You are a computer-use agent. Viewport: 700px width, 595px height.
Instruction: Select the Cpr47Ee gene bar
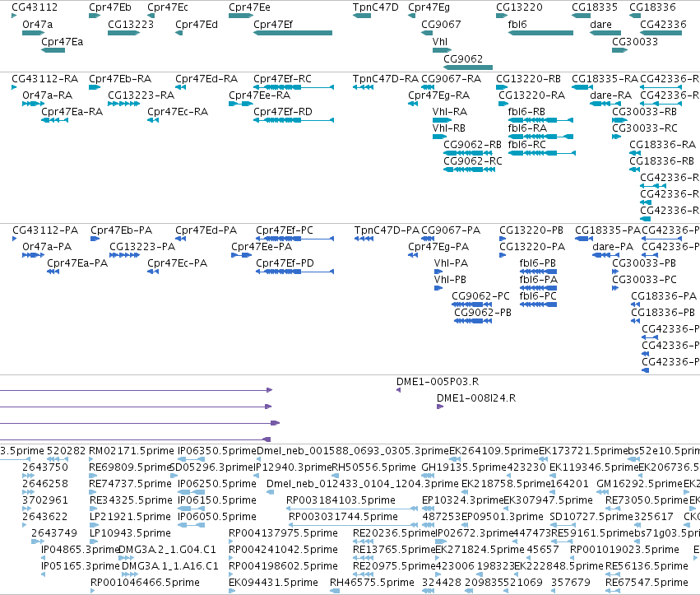[241, 16]
